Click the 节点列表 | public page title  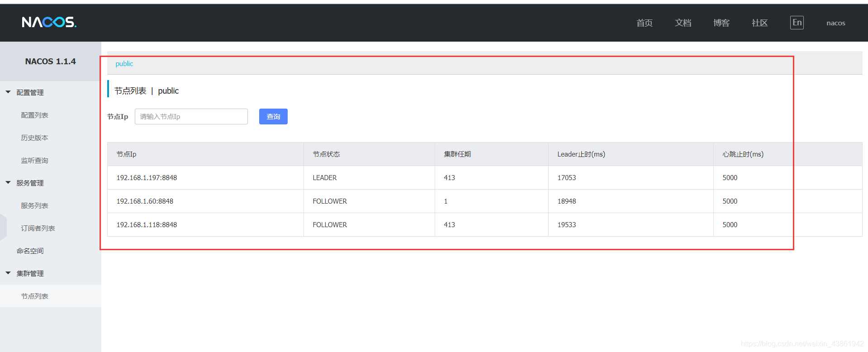coord(147,91)
